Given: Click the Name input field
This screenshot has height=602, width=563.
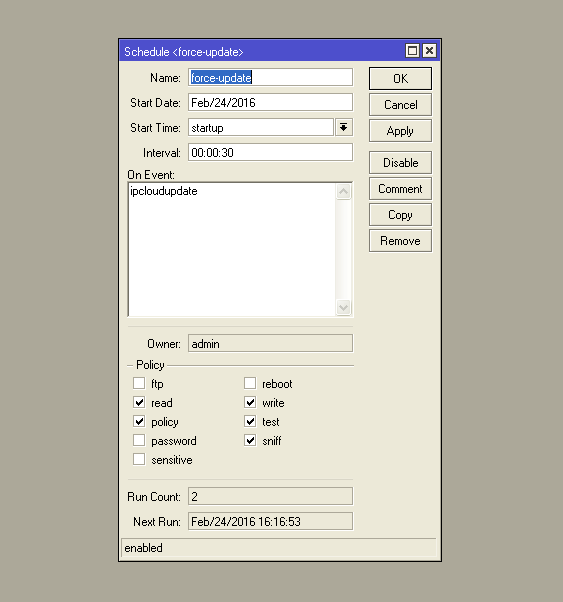Looking at the screenshot, I should click(x=270, y=78).
